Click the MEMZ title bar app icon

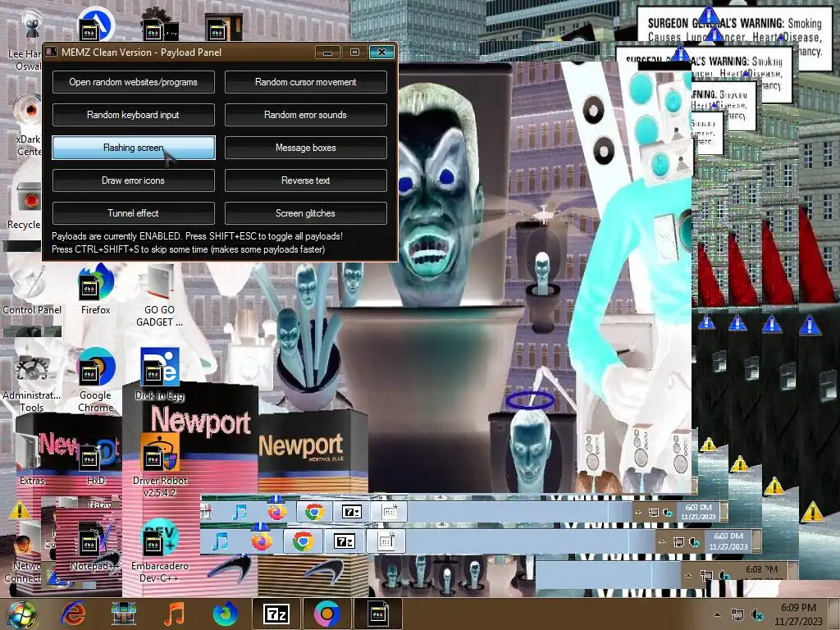point(52,52)
